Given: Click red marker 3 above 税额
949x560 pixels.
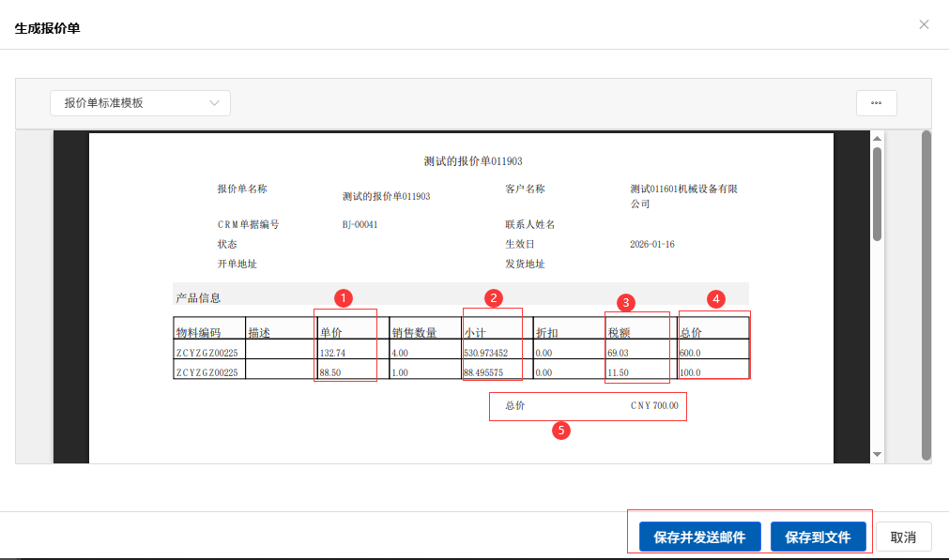Looking at the screenshot, I should pyautogui.click(x=627, y=302).
